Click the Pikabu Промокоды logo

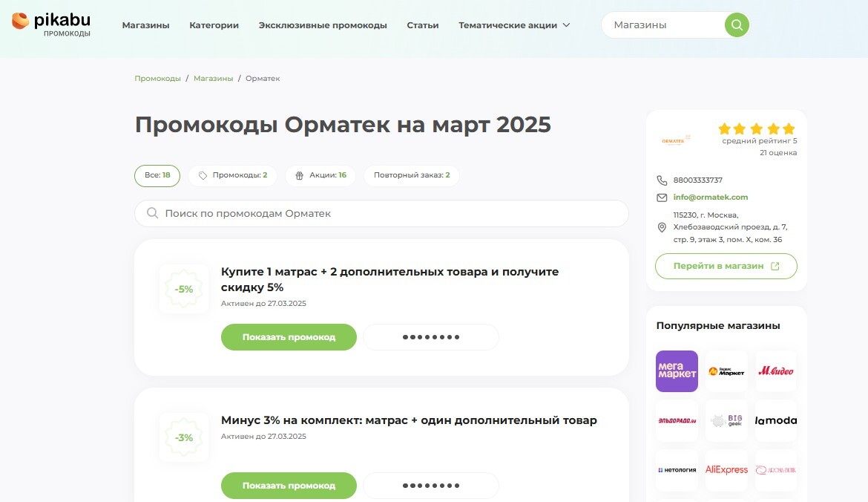[51, 25]
